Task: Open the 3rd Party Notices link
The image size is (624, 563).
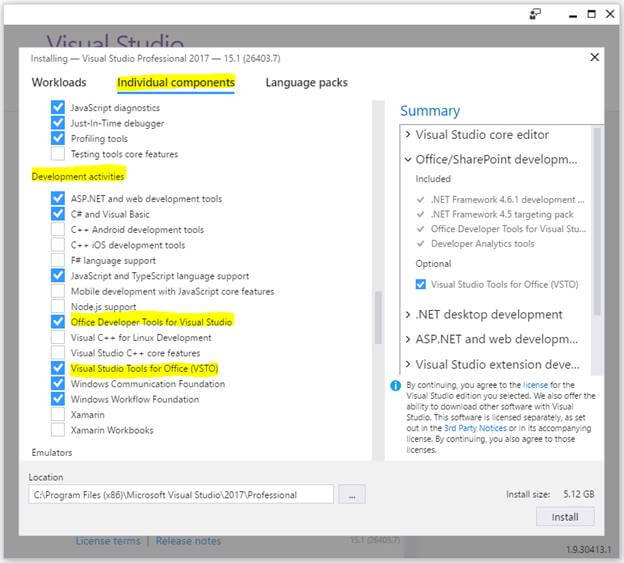Action: (475, 429)
